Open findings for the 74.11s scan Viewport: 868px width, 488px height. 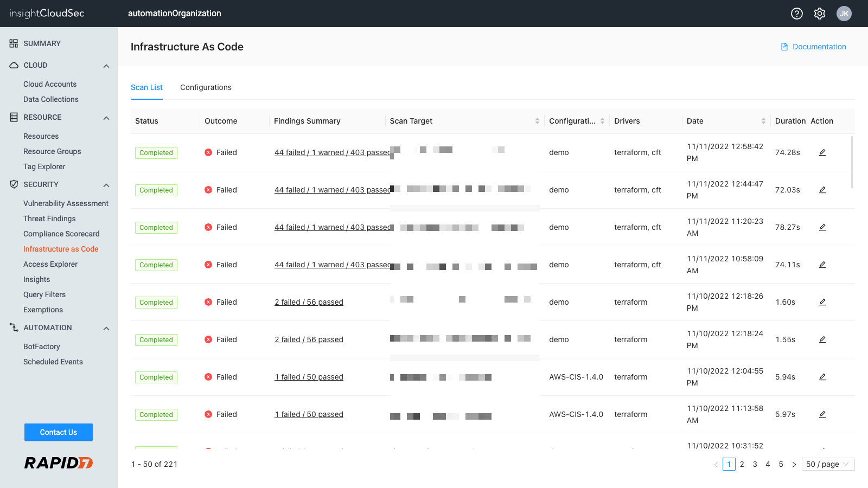click(332, 265)
